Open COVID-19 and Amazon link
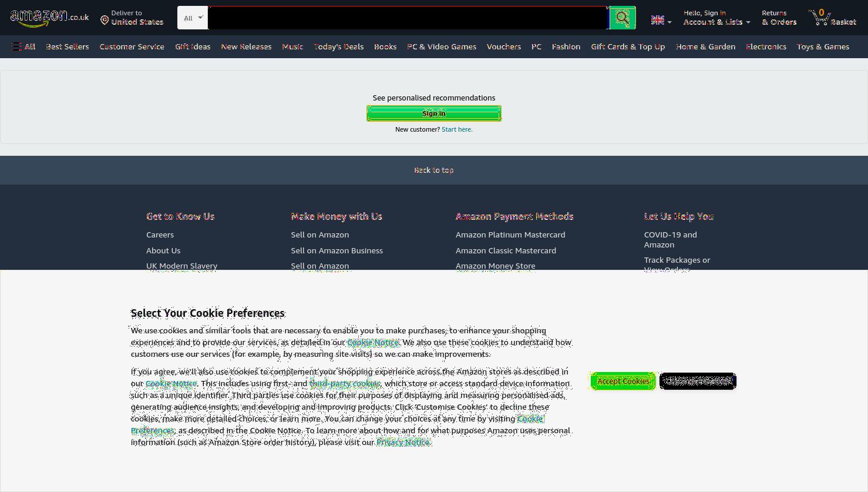This screenshot has height=492, width=868. point(670,239)
